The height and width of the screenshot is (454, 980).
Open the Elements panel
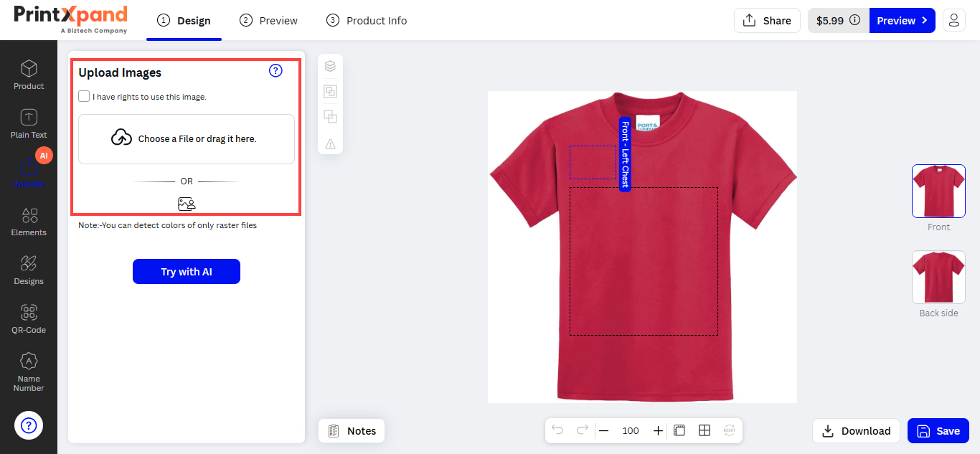(29, 221)
